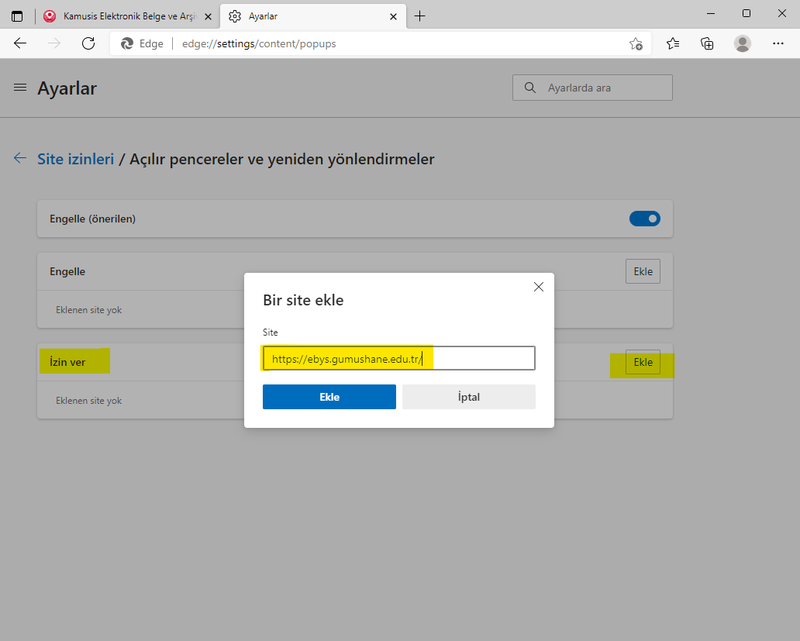
Task: Go back via Site izinleri link
Action: pos(75,159)
